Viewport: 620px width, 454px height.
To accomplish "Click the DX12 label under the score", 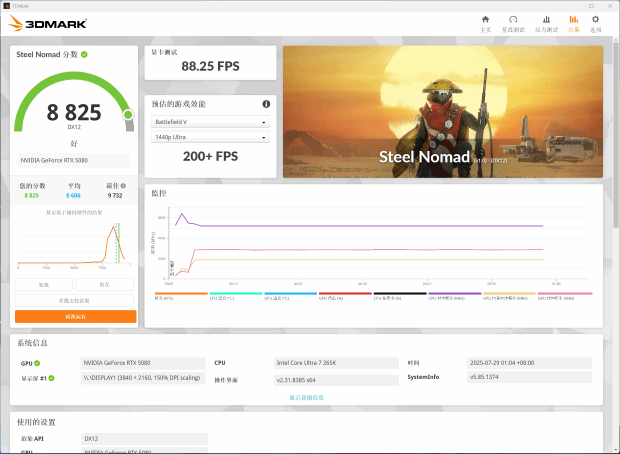I will [x=74, y=127].
